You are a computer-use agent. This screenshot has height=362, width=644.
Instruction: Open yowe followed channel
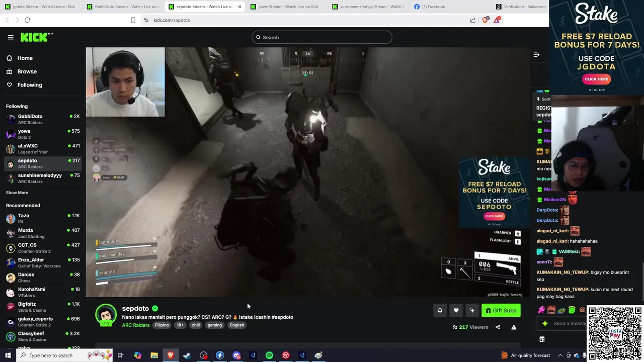pyautogui.click(x=43, y=134)
